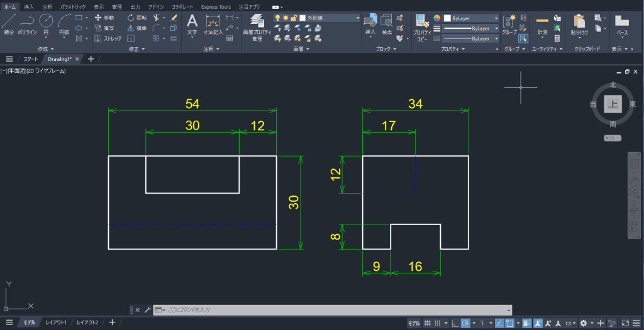Toggle ortho mode in status bar

tap(455, 323)
